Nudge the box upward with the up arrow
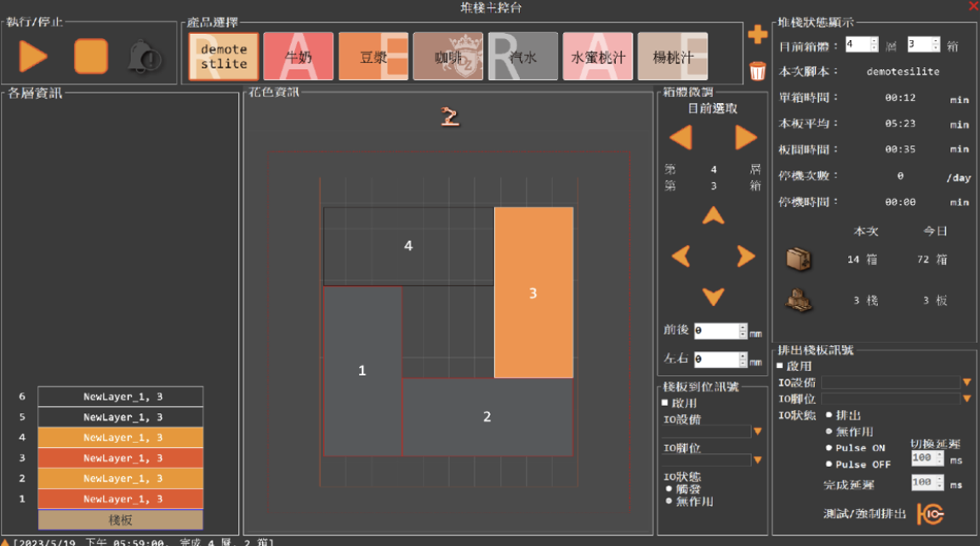Image resolution: width=980 pixels, height=546 pixels. coord(713,216)
